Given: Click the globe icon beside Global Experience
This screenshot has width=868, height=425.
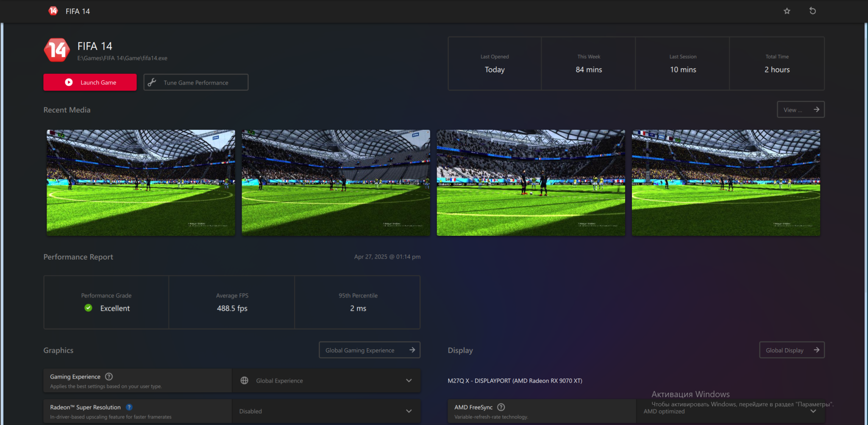Looking at the screenshot, I should (245, 380).
